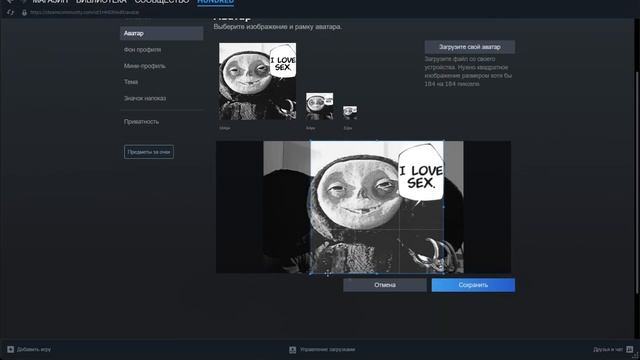
Task: Click the bottom-right crop handle
Action: click(x=444, y=273)
